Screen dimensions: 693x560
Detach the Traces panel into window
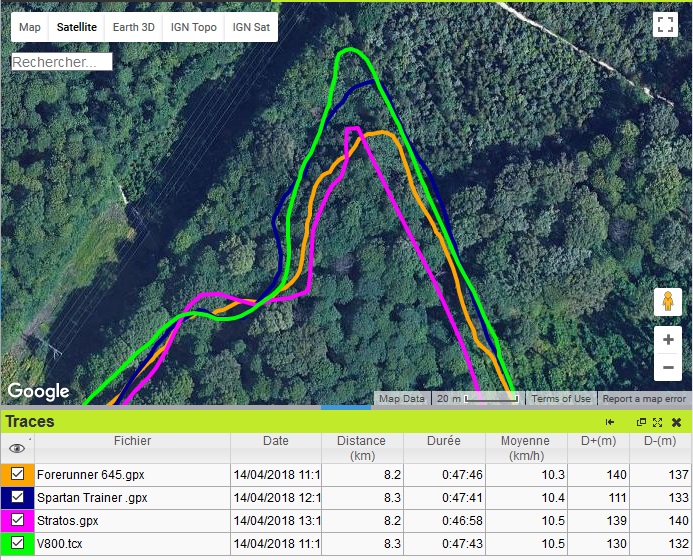[x=641, y=422]
